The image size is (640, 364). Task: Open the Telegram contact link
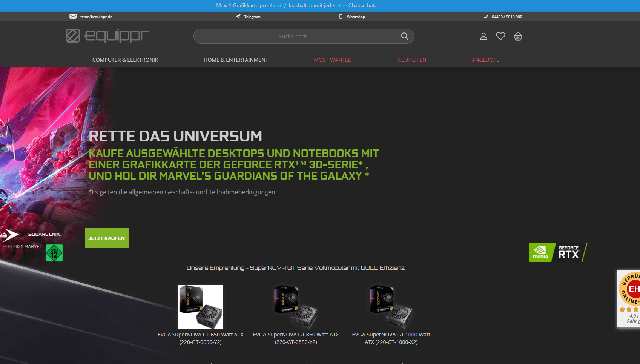[x=252, y=17]
